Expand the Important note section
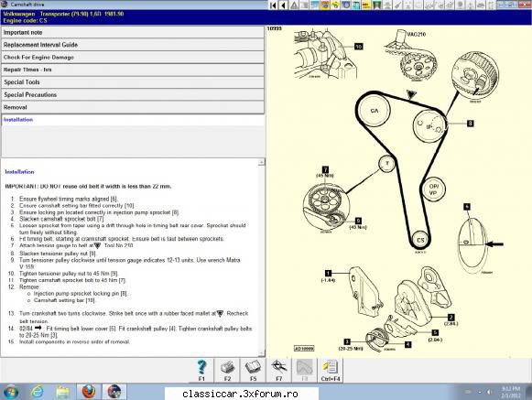This screenshot has width=532, height=400. point(133,33)
